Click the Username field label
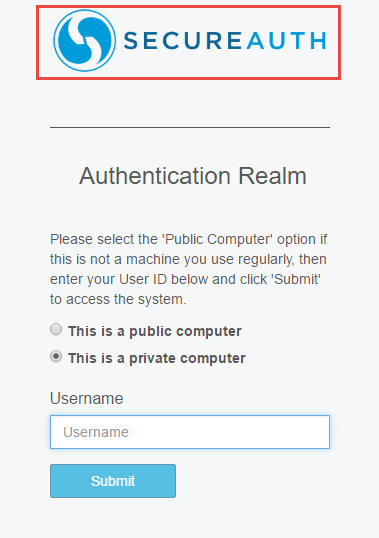This screenshot has height=538, width=379. 86,398
